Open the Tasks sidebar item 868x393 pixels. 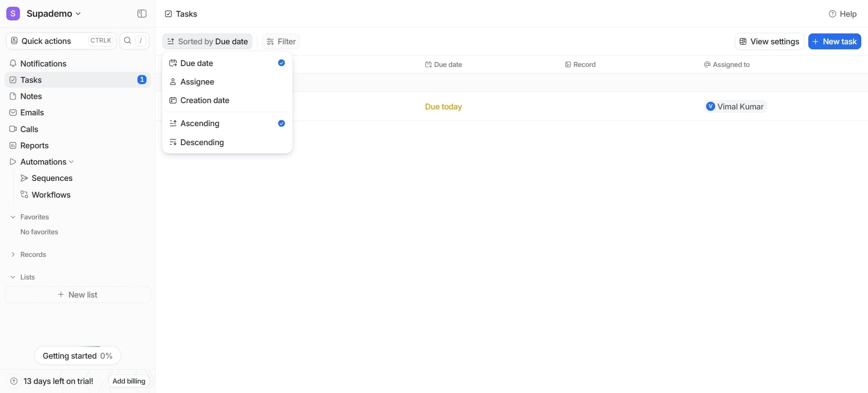78,80
